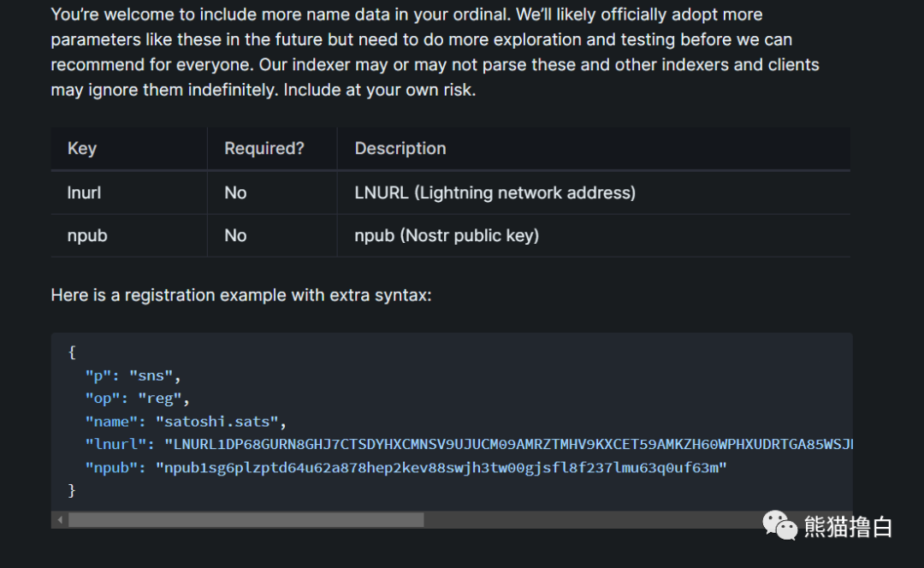Click the 熊猫撸白 watermark text
Image resolution: width=924 pixels, height=568 pixels.
tap(848, 526)
